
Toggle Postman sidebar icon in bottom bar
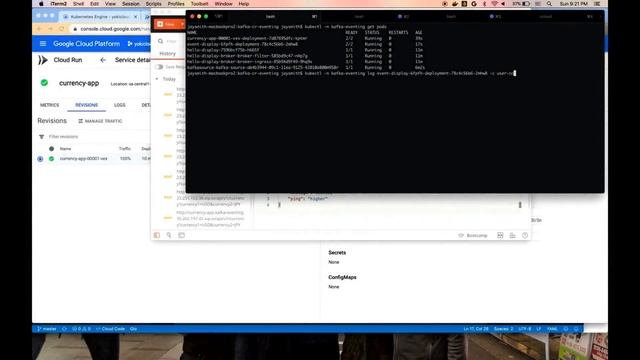click(x=157, y=236)
